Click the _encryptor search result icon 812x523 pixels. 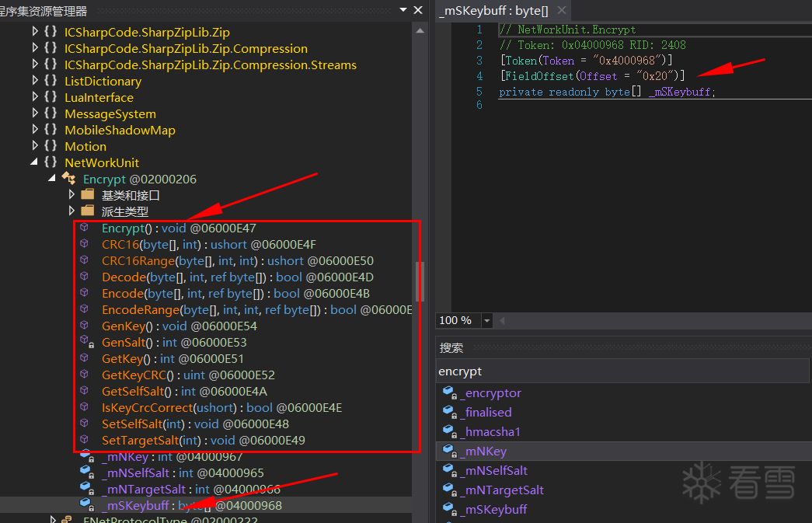tap(449, 392)
